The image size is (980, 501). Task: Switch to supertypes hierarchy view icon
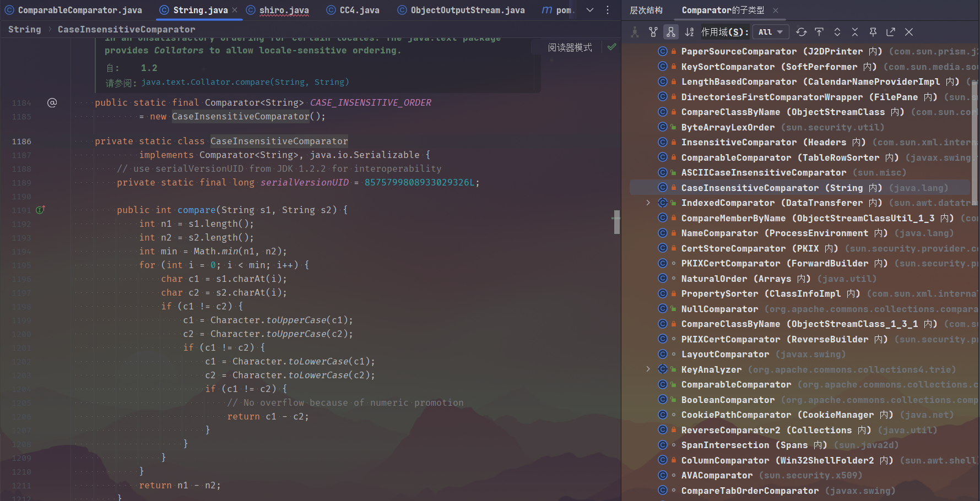tap(653, 32)
